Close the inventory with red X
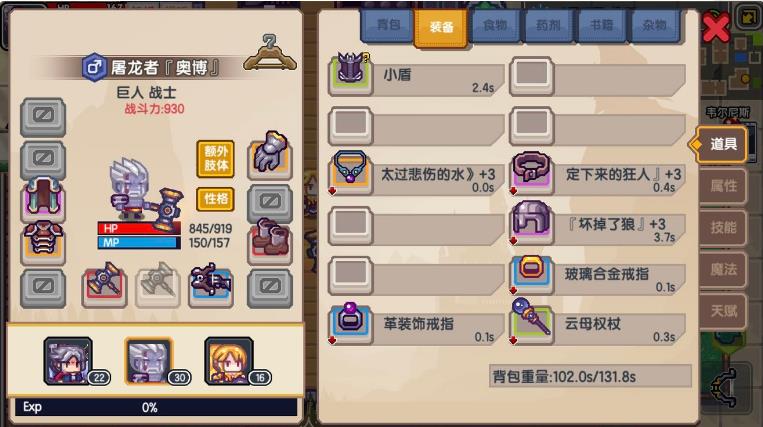Screen dimensions: 763x427 point(716,27)
